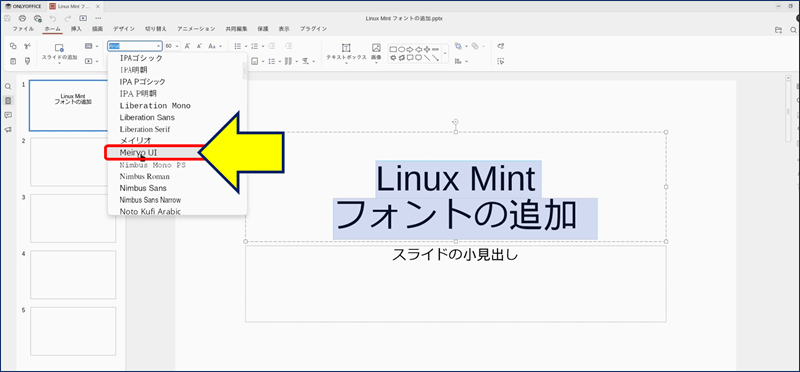Select the rectangle shape in gallery

coord(393,49)
